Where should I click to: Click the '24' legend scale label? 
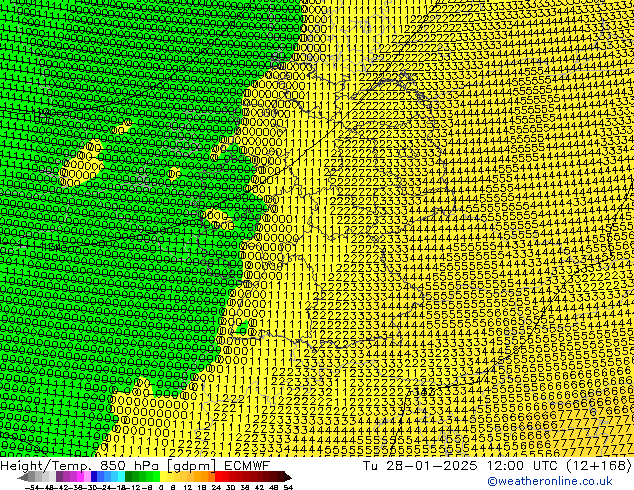(216, 487)
